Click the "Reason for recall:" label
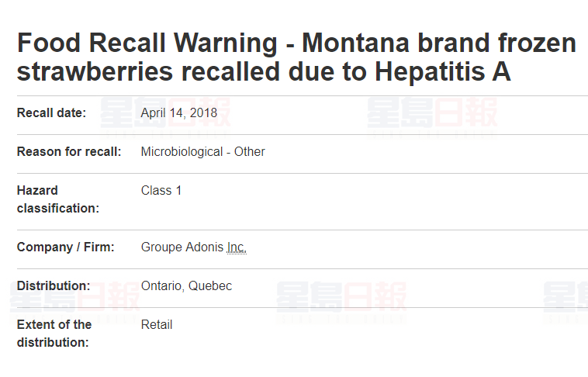Image resolution: width=588 pixels, height=377 pixels. 69,152
